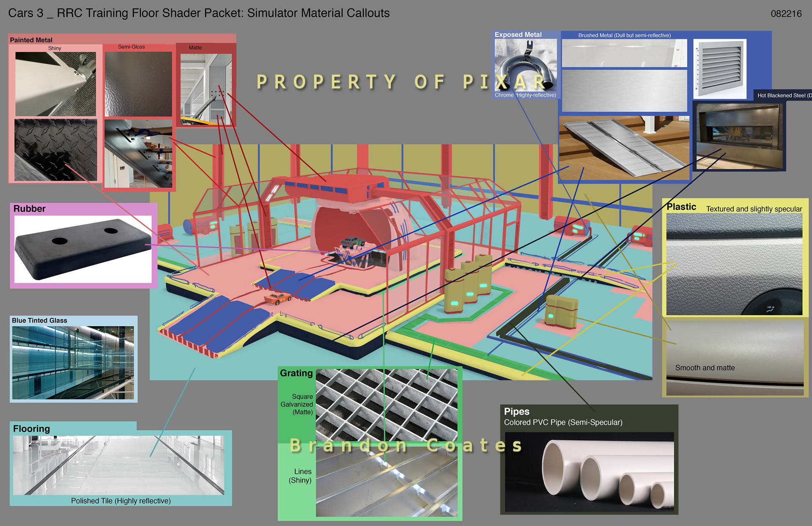Open the white PVC pipes photo

[x=589, y=472]
